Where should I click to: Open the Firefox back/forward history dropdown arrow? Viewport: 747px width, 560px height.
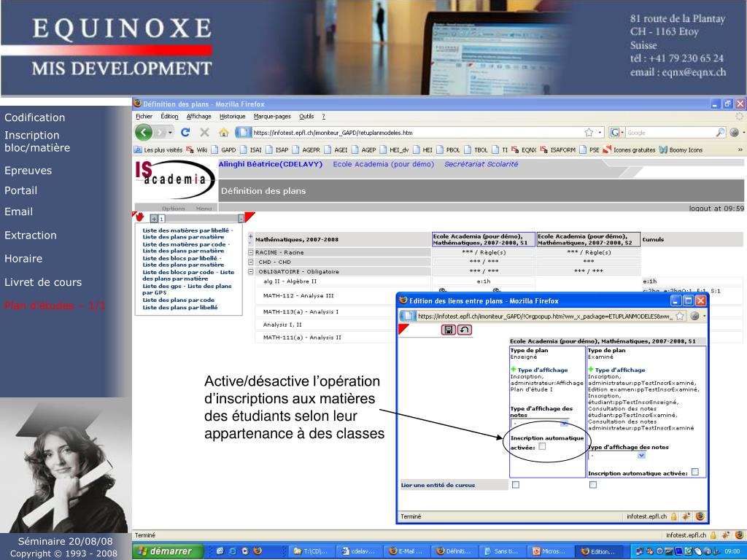pos(170,133)
